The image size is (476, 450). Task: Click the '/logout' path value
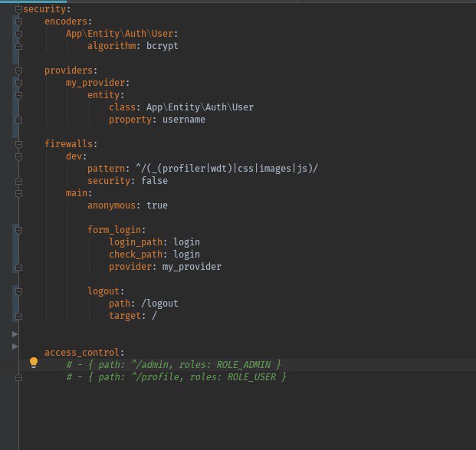pos(159,304)
